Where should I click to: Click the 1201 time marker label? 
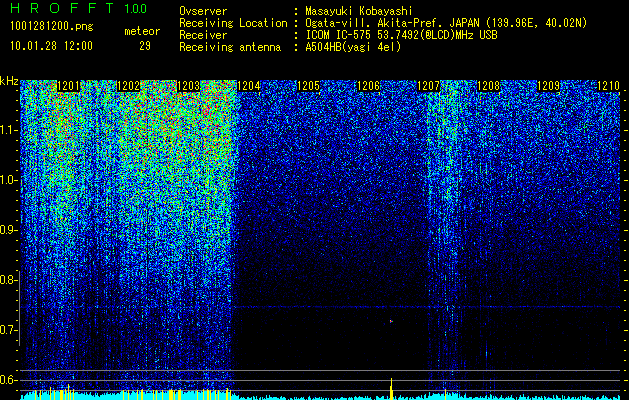[68, 86]
